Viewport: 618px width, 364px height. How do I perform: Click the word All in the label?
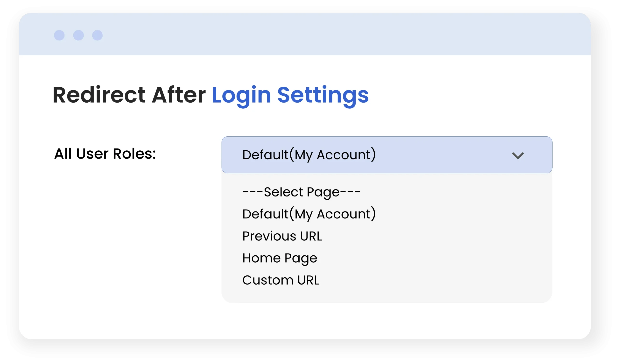click(63, 154)
